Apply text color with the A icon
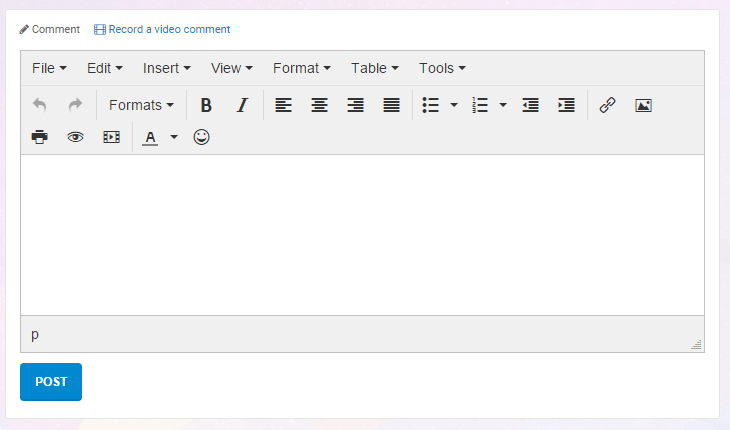 [150, 138]
